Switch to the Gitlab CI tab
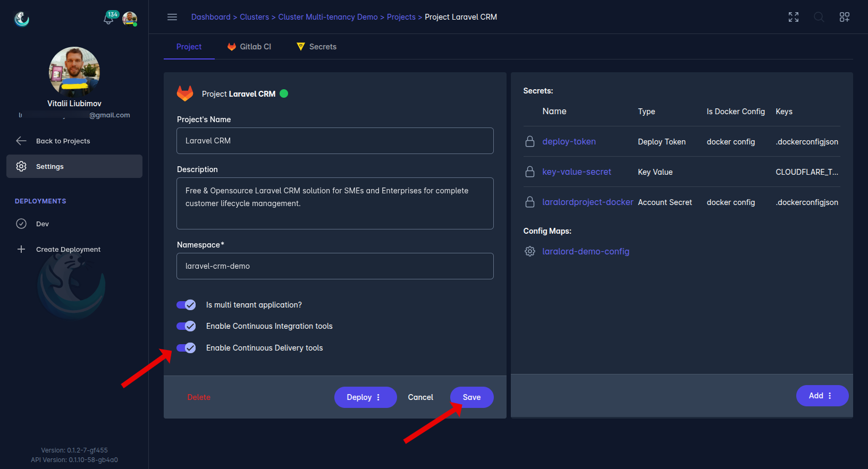The image size is (868, 469). [249, 47]
